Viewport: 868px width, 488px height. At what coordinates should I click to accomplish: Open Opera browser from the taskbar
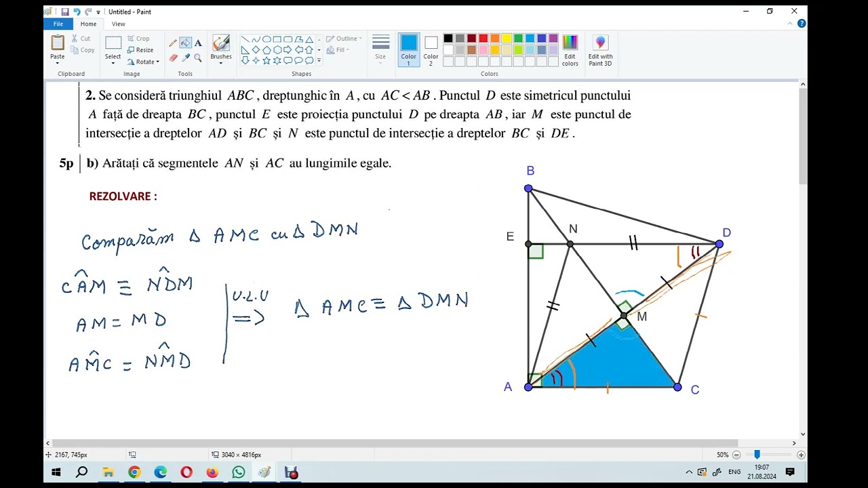[186, 472]
